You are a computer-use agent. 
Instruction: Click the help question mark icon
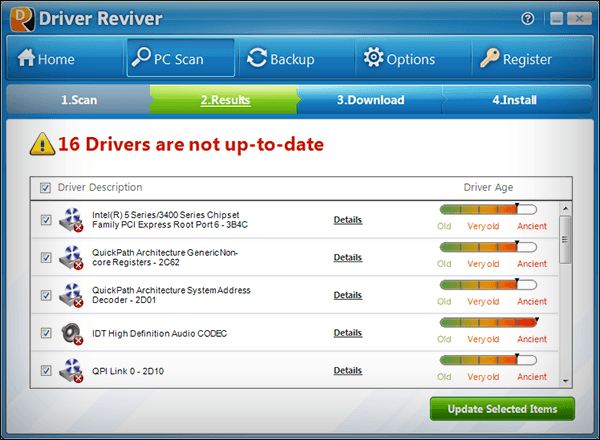[528, 19]
